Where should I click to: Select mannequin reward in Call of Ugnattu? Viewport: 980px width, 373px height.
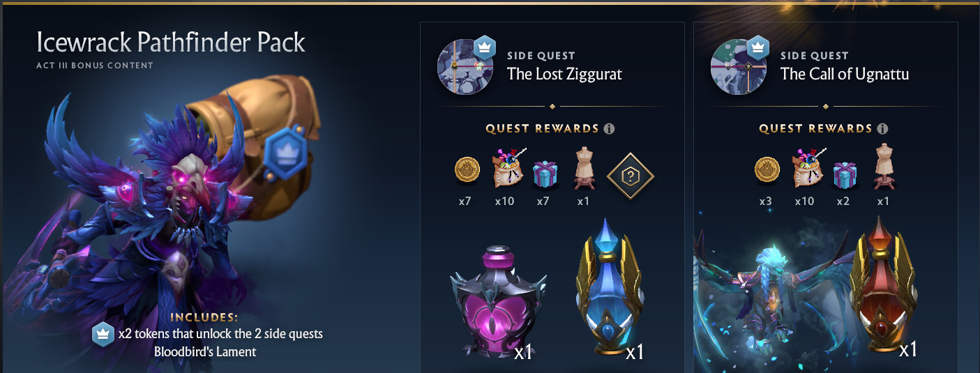pyautogui.click(x=884, y=169)
